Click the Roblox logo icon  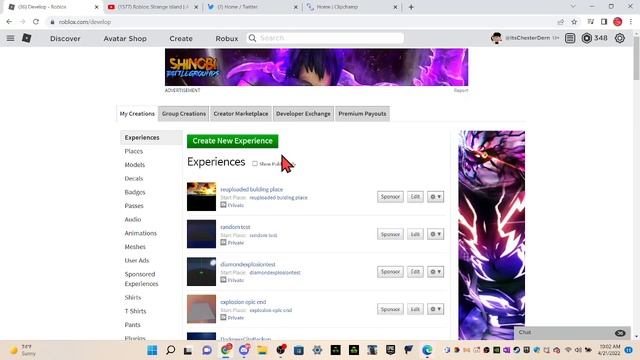pos(27,38)
